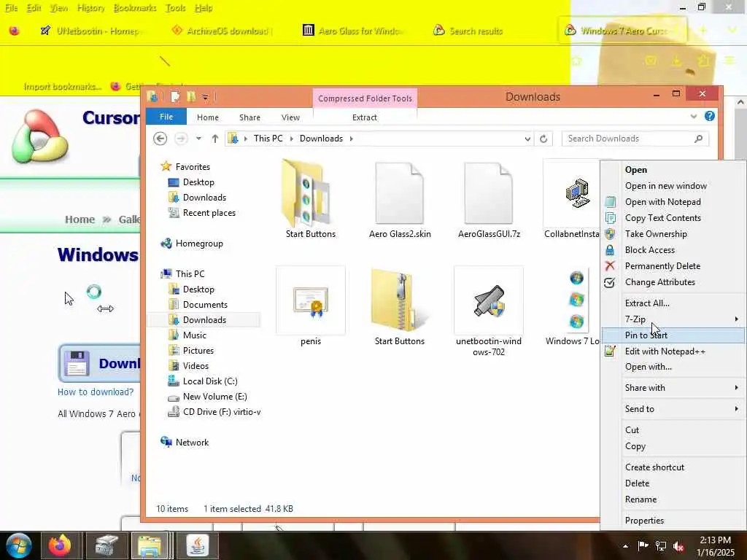
Task: Select the unetbootin-windows-702 executable
Action: (489, 312)
